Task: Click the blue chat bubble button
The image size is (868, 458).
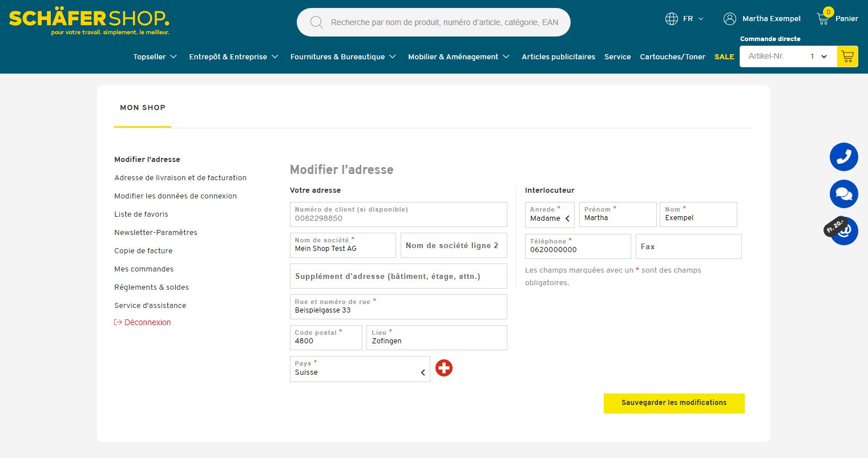Action: point(844,194)
